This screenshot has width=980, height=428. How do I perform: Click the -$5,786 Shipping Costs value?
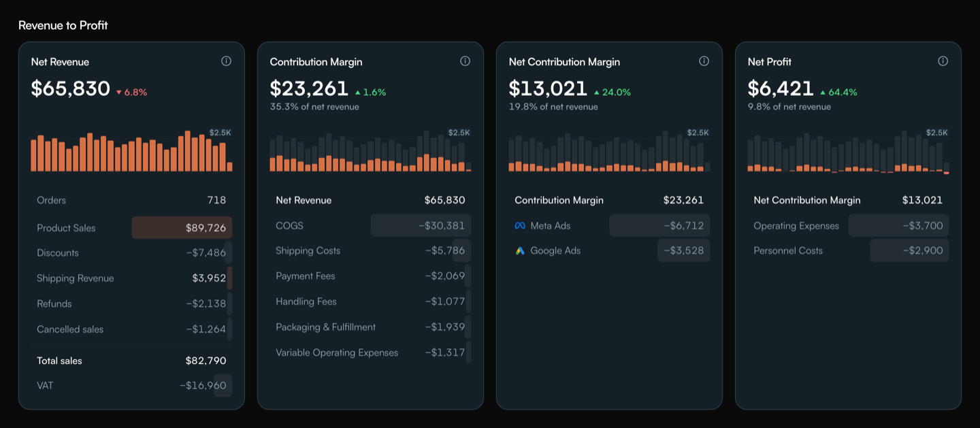pyautogui.click(x=445, y=251)
